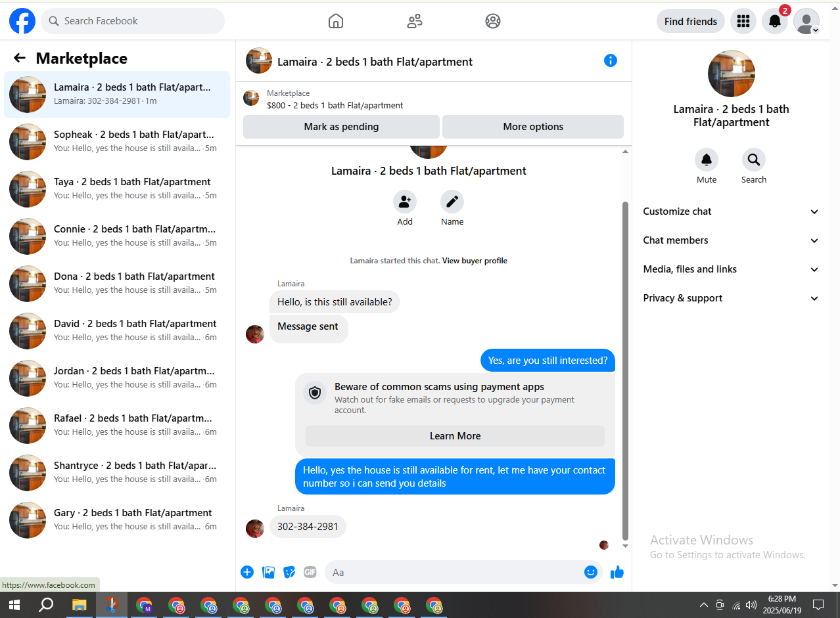Open the emoji picker smiley icon

(x=591, y=572)
